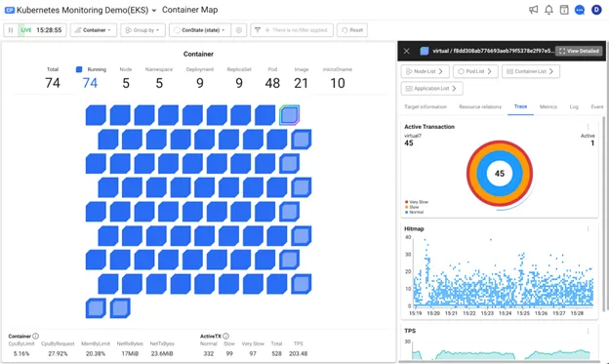Click the NetTxBytes value 23.6MiB
Viewport: 609px width, 364px height.
tap(162, 353)
